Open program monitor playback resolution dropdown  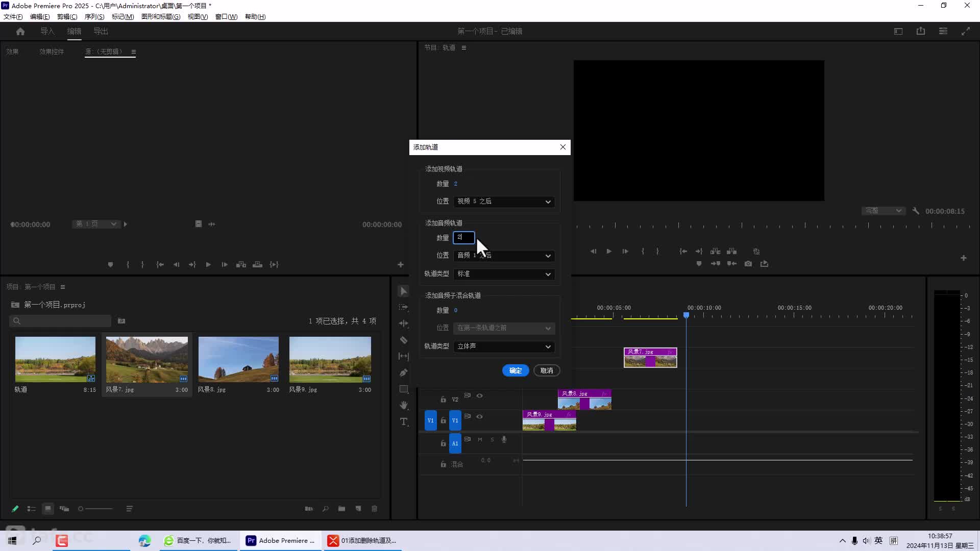tap(884, 211)
